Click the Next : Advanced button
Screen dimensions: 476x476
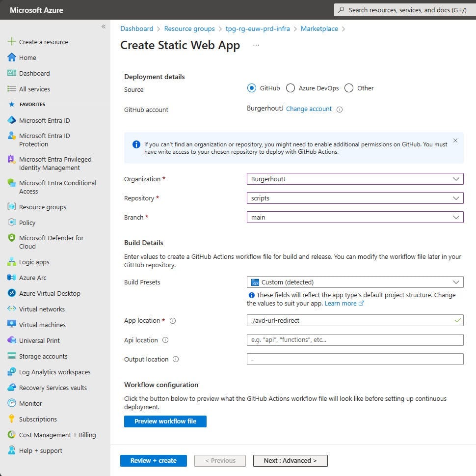(290, 460)
